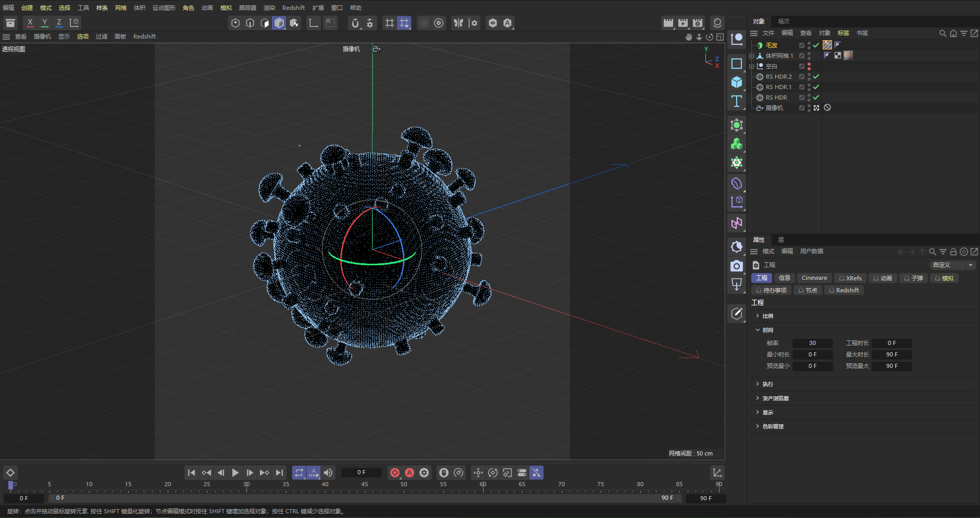Click the record keyframe red button

point(395,473)
